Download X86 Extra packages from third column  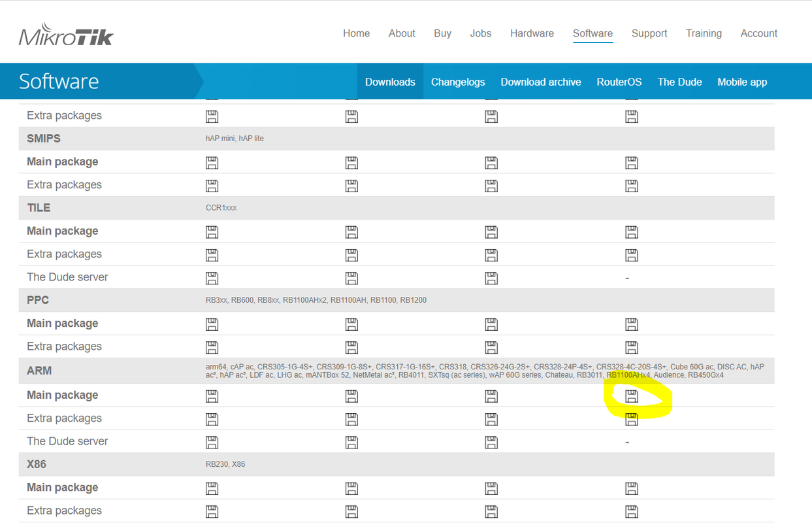(491, 511)
